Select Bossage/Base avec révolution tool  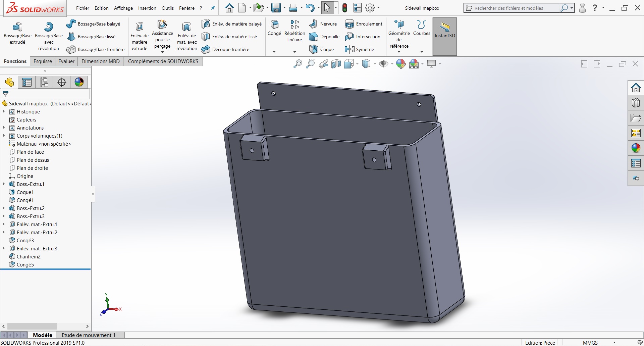(49, 36)
